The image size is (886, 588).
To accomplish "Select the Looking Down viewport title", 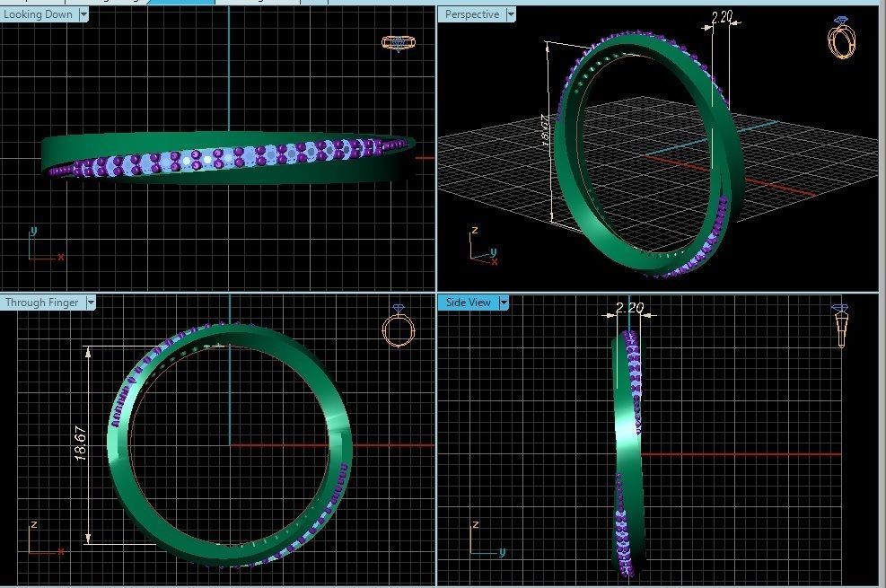I will pos(38,14).
